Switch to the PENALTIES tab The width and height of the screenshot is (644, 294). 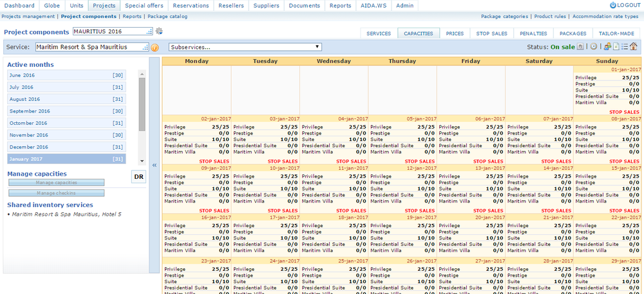(x=533, y=33)
